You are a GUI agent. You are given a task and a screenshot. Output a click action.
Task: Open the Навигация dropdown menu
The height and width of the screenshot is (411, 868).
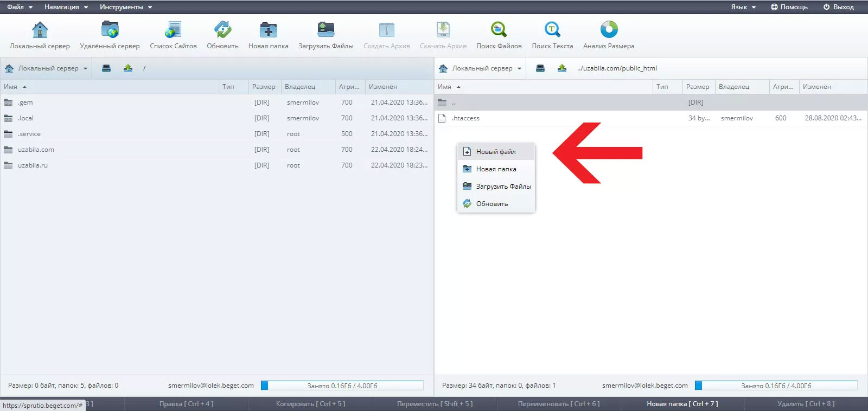point(66,7)
